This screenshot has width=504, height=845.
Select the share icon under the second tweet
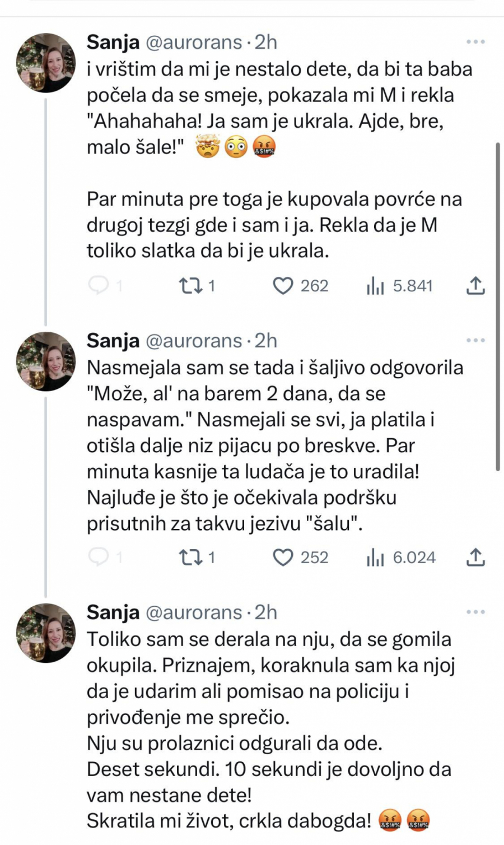pos(475,558)
